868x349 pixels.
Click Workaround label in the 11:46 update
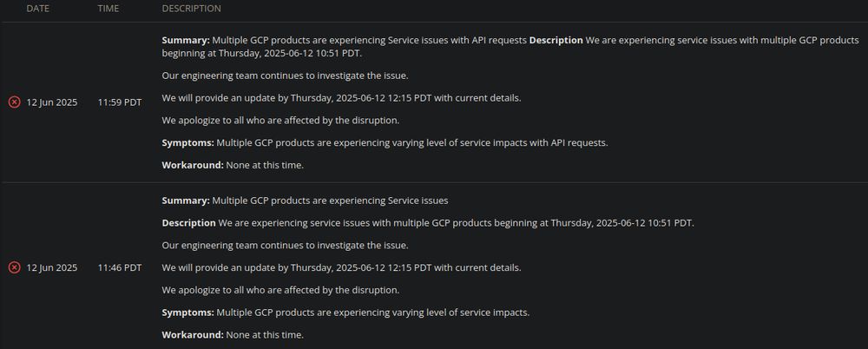pos(193,335)
